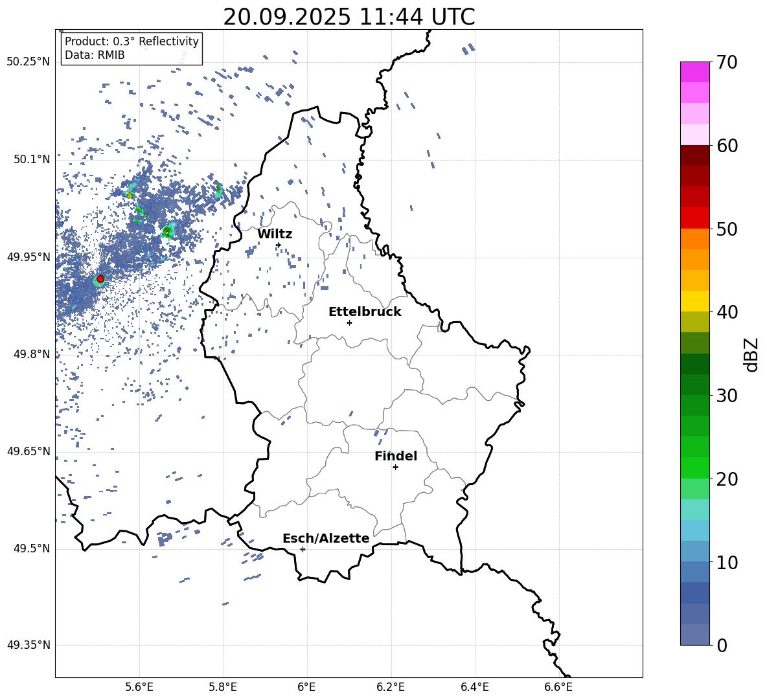Click the colorbar tick value 0
Viewport: 767px width, 700px height.
[x=722, y=645]
